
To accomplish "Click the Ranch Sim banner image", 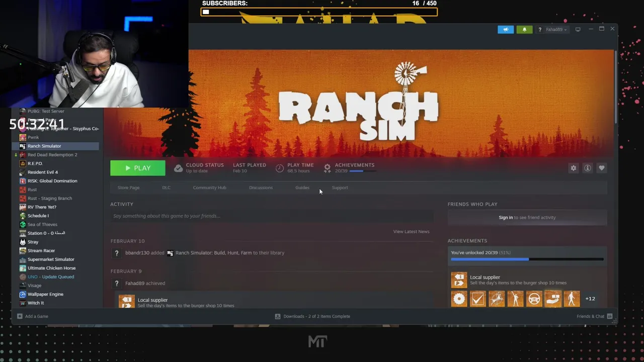I will pyautogui.click(x=358, y=103).
